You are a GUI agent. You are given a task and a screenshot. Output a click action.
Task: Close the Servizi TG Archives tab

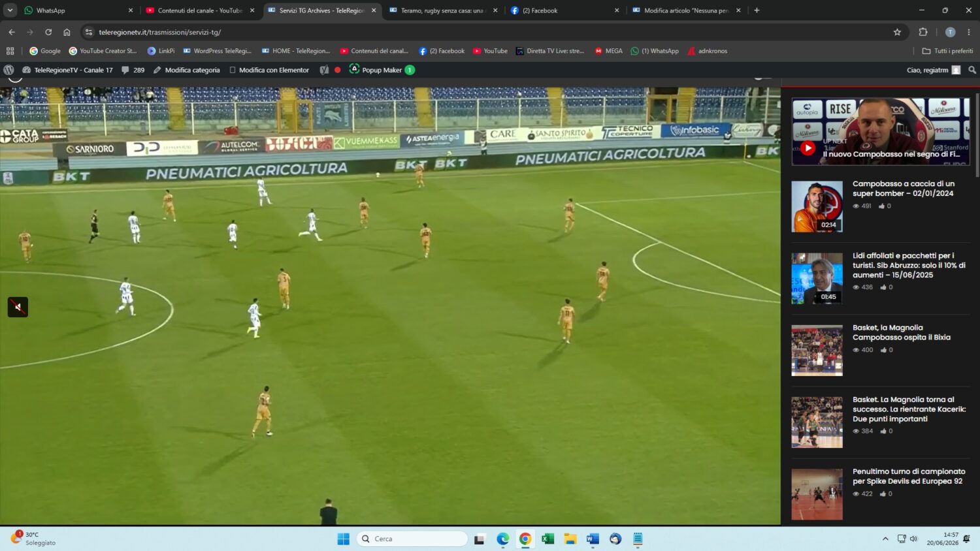[374, 10]
